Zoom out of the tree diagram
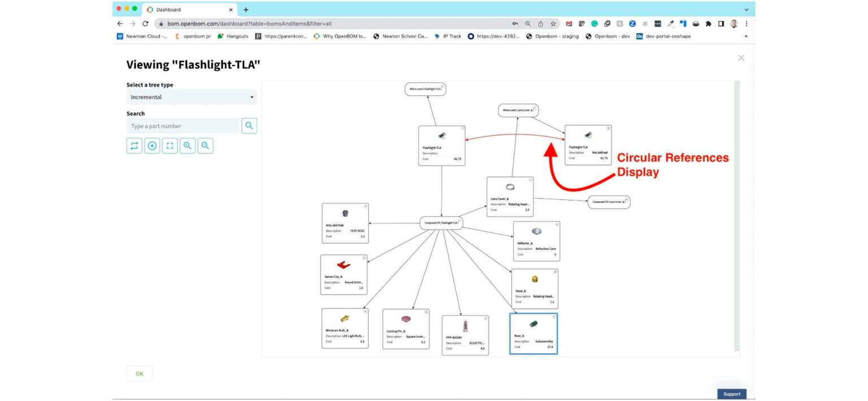The image size is (868, 401). 205,145
